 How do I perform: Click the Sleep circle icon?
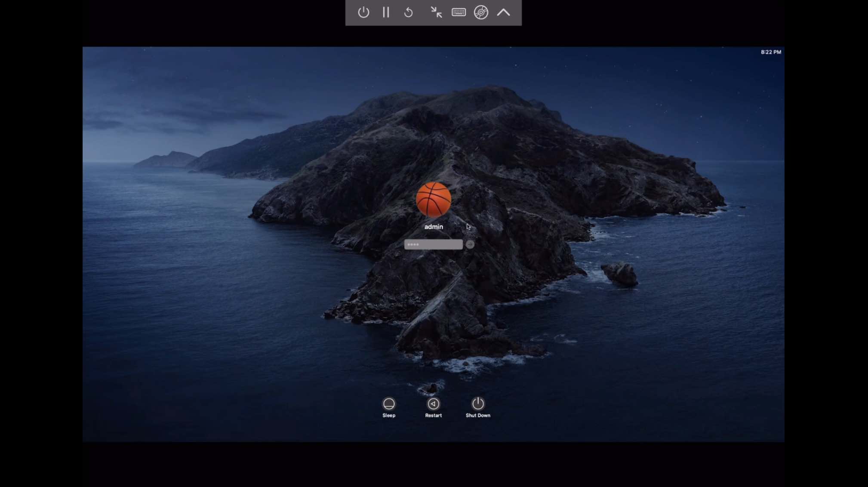pos(389,404)
